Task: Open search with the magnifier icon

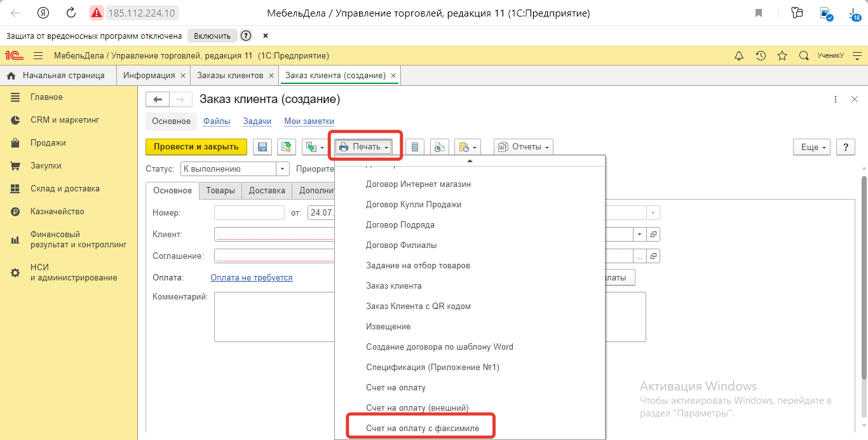Action: point(804,56)
